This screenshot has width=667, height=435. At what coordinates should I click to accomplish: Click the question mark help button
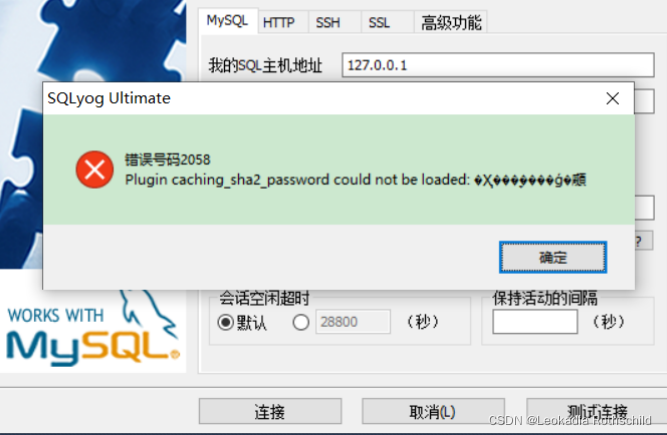644,241
